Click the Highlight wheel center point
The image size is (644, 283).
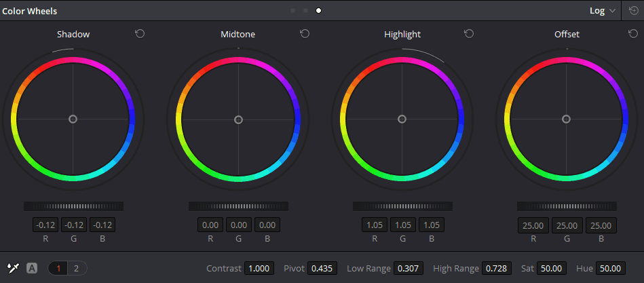[x=402, y=119]
